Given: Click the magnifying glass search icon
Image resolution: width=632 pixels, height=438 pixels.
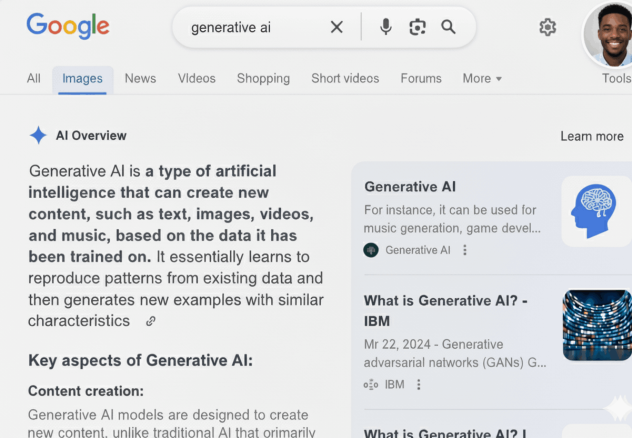Looking at the screenshot, I should [x=448, y=27].
